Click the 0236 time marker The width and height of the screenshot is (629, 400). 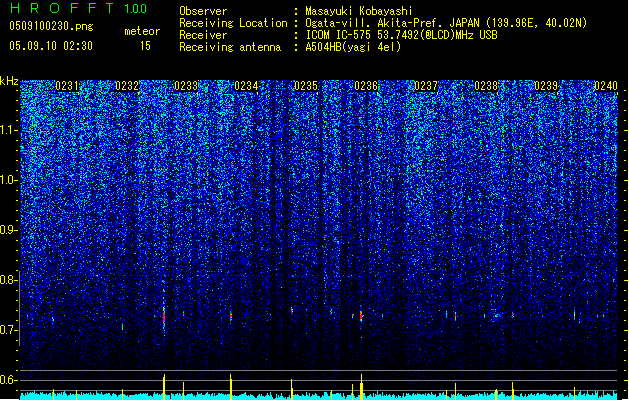click(366, 86)
